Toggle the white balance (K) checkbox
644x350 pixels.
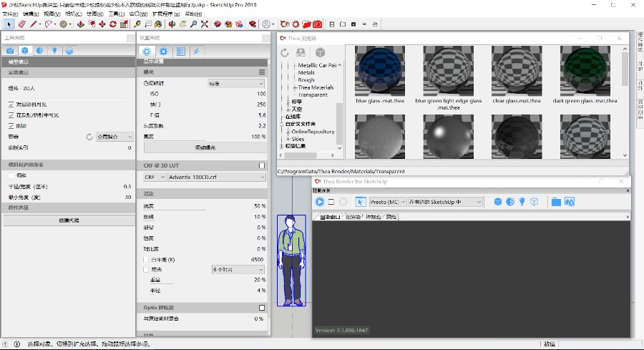click(146, 260)
